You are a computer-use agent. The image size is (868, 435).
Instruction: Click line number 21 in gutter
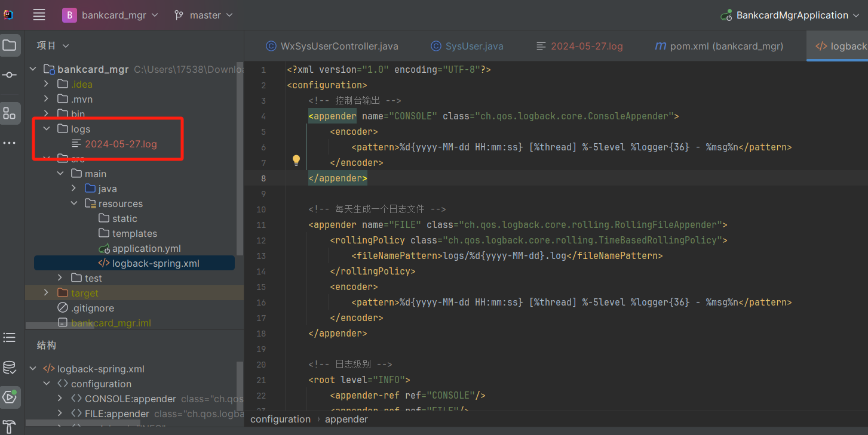260,380
